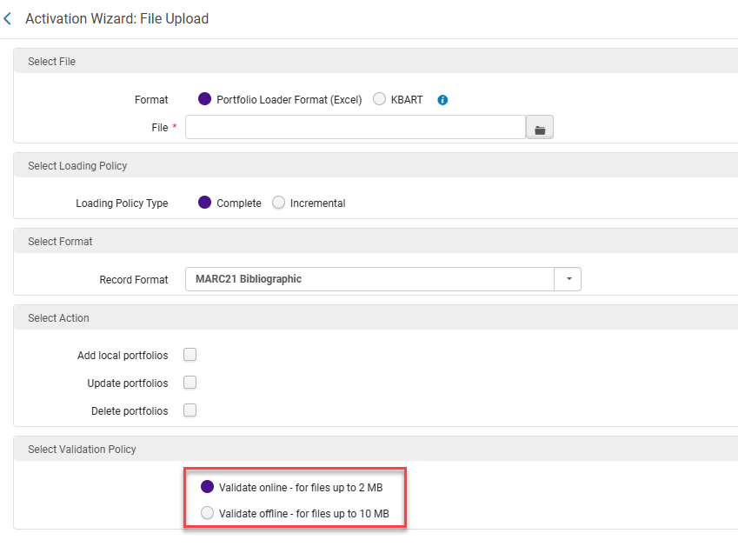Open the MARC21 Bibliographic record format box
The width and height of the screenshot is (738, 560).
369,279
